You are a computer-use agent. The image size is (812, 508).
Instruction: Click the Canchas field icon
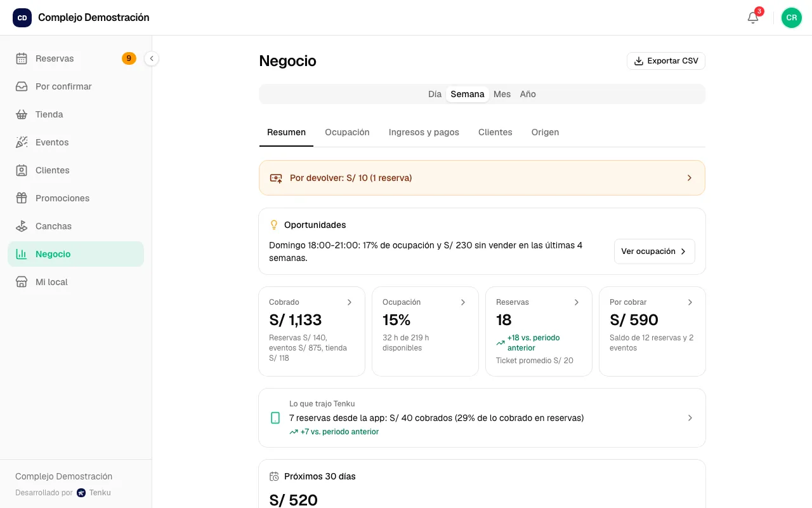pyautogui.click(x=22, y=226)
